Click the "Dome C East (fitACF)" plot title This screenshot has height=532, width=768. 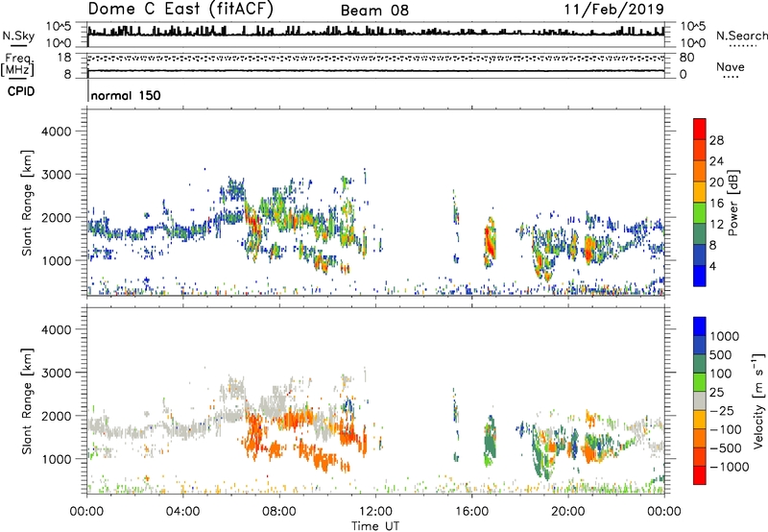pyautogui.click(x=180, y=9)
